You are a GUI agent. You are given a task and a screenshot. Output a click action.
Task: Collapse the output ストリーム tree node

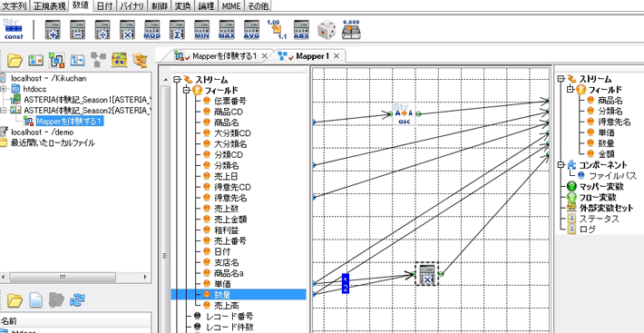tap(561, 79)
